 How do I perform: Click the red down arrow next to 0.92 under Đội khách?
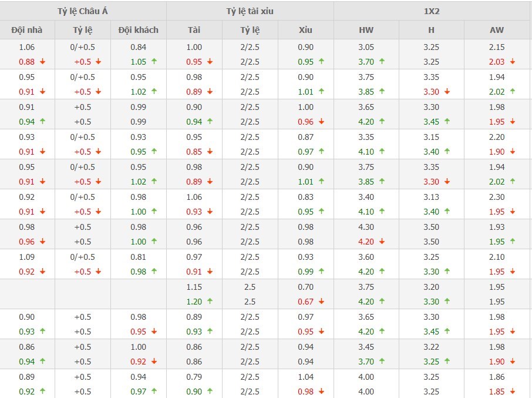(x=154, y=362)
